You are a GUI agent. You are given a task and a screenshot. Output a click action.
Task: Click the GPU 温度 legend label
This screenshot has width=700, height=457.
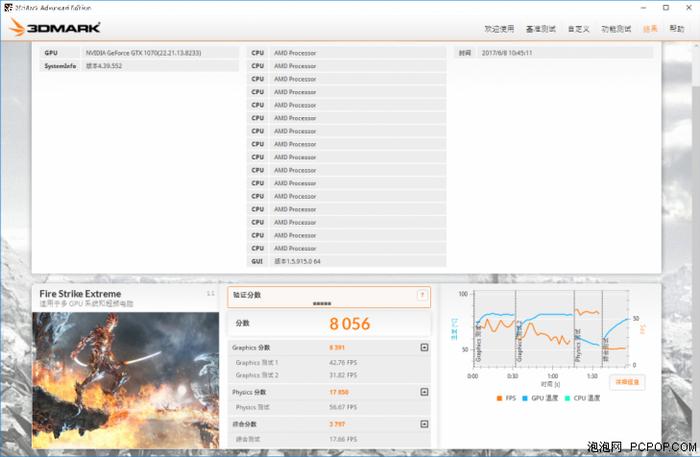[x=544, y=398]
